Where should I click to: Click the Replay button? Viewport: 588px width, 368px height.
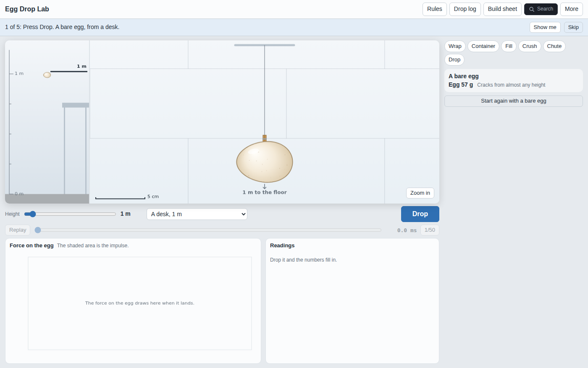(x=18, y=230)
